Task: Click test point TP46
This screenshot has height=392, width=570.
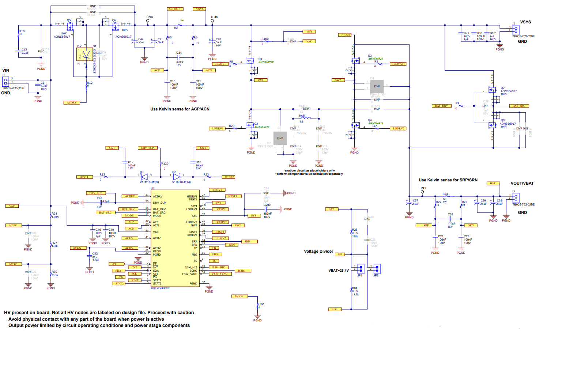Action: (x=212, y=21)
